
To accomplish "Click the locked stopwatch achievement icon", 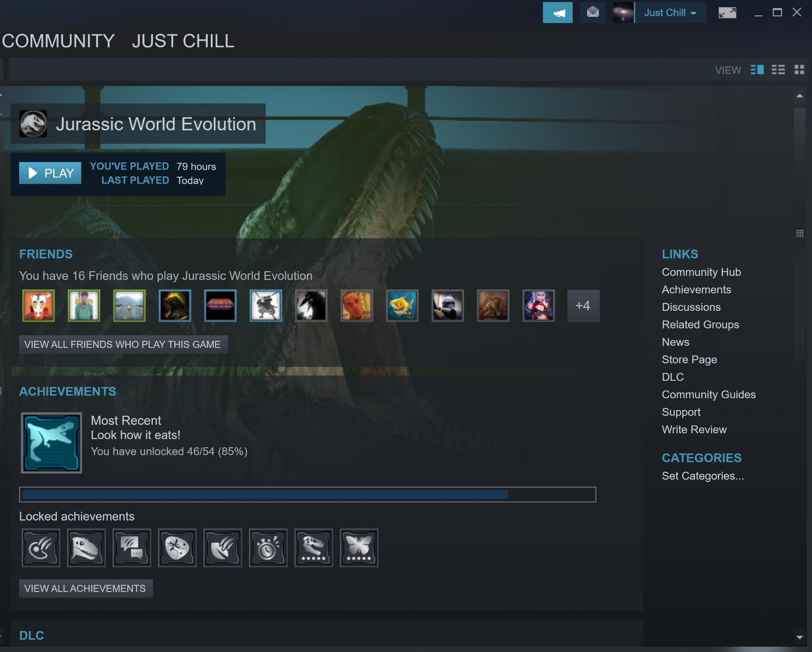I will [268, 548].
